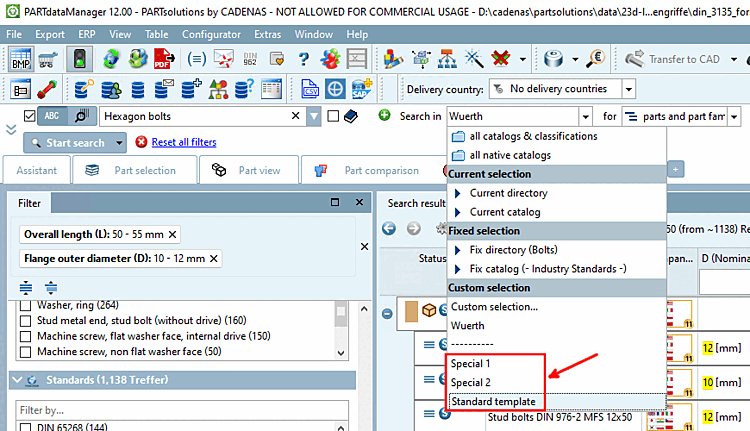Click the CSV export icon
This screenshot has height=431, width=750.
(309, 89)
